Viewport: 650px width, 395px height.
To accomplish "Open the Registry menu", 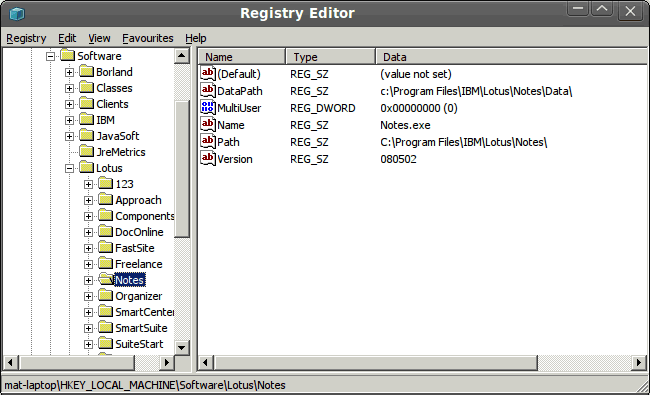I will pyautogui.click(x=26, y=38).
